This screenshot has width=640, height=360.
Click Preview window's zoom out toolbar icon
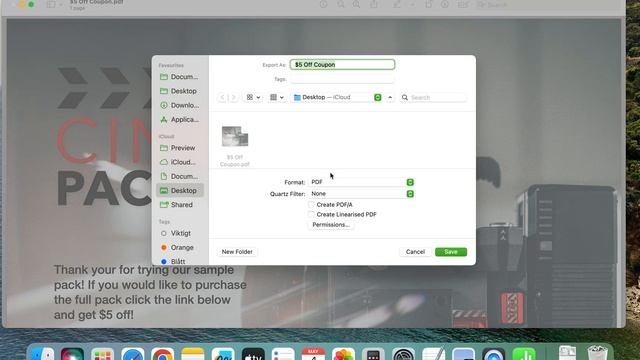click(340, 4)
